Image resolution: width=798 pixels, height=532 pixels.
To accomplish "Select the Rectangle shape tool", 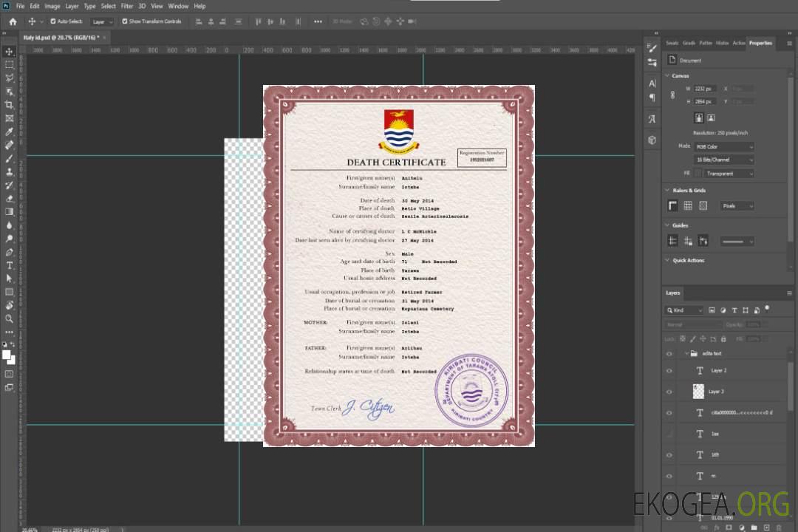I will 9,292.
